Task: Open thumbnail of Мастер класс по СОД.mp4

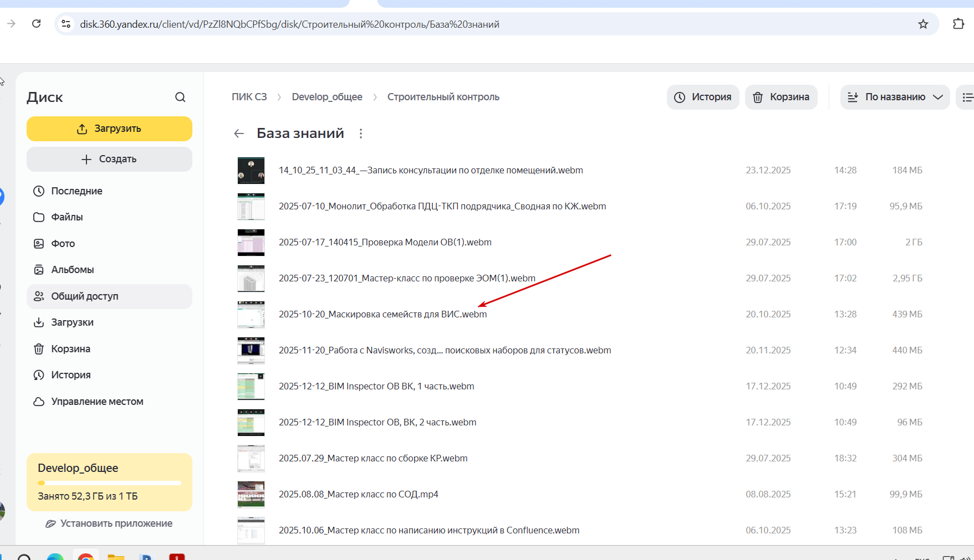Action: point(251,495)
